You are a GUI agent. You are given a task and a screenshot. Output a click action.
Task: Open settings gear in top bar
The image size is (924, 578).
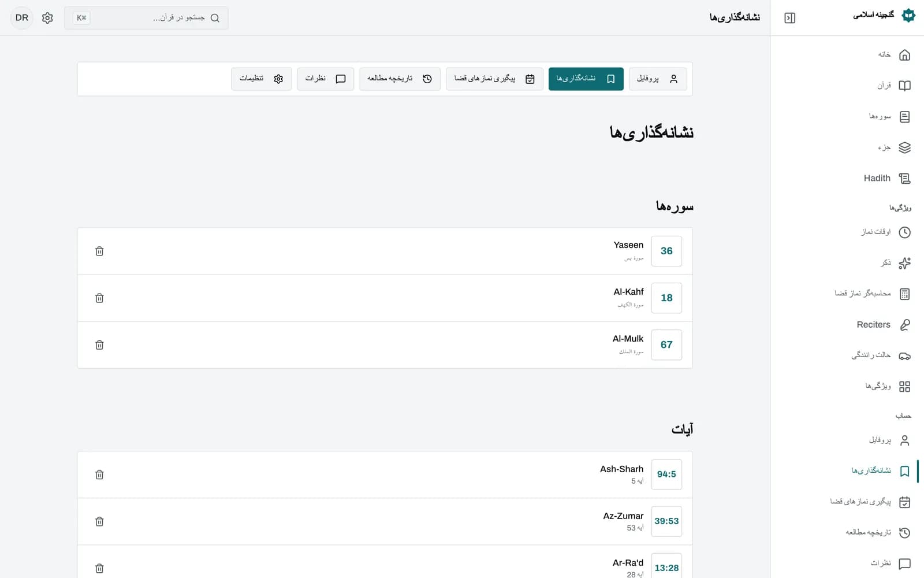click(47, 18)
